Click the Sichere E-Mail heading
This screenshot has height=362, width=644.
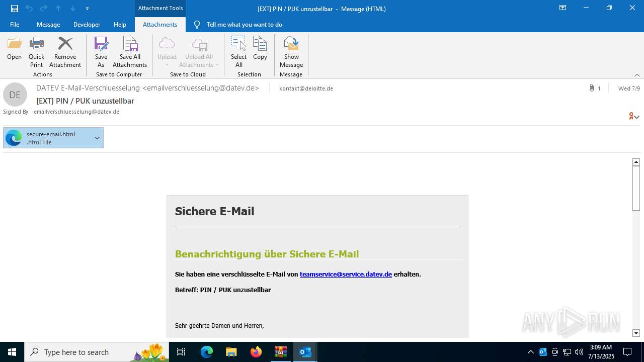tap(214, 211)
